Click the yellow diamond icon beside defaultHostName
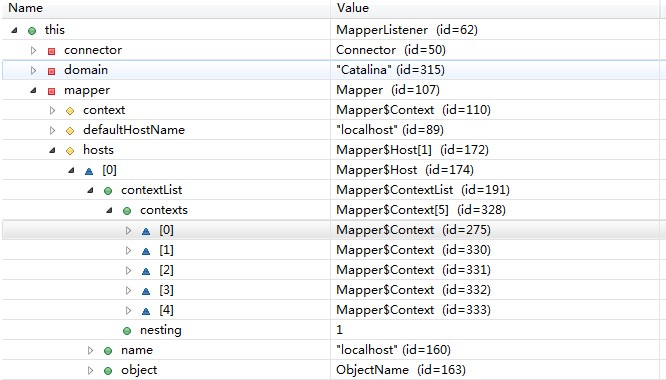The height and width of the screenshot is (380, 666). (70, 131)
